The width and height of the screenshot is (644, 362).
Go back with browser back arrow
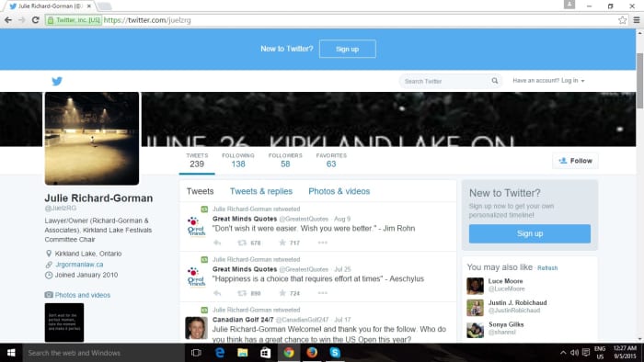[x=7, y=19]
